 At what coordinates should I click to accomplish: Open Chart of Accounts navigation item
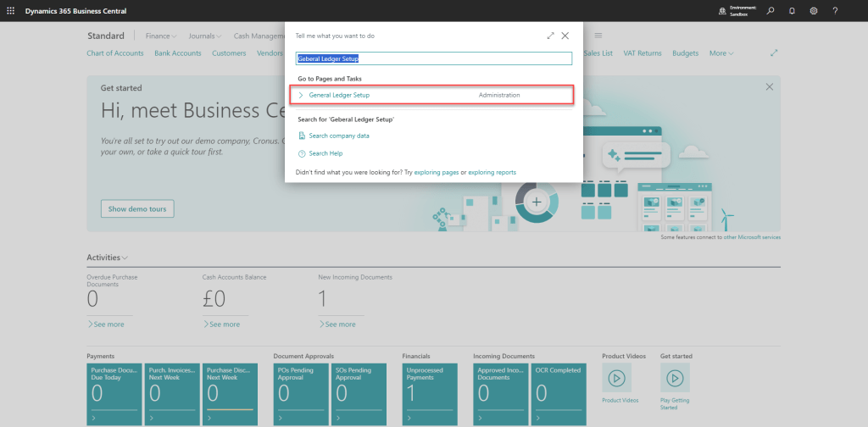115,53
